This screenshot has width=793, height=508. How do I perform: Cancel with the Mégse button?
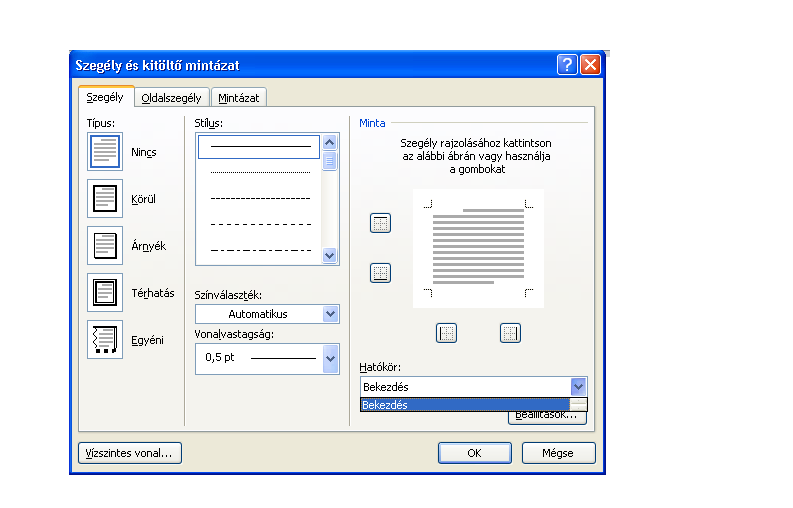[558, 453]
